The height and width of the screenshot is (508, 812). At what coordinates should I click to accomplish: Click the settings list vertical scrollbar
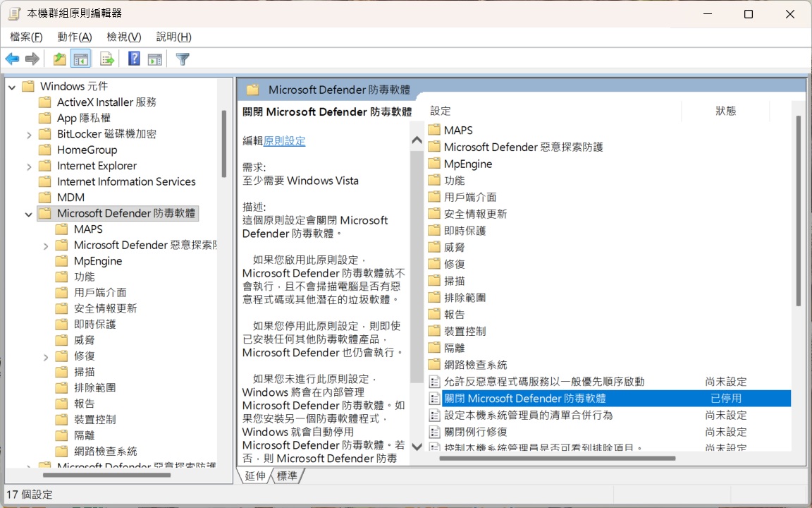click(x=799, y=210)
